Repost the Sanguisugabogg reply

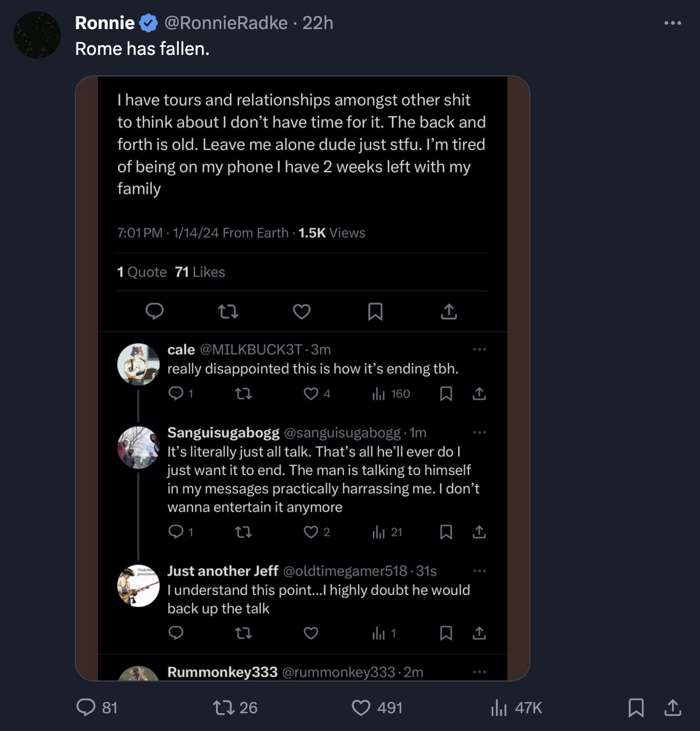[x=242, y=532]
